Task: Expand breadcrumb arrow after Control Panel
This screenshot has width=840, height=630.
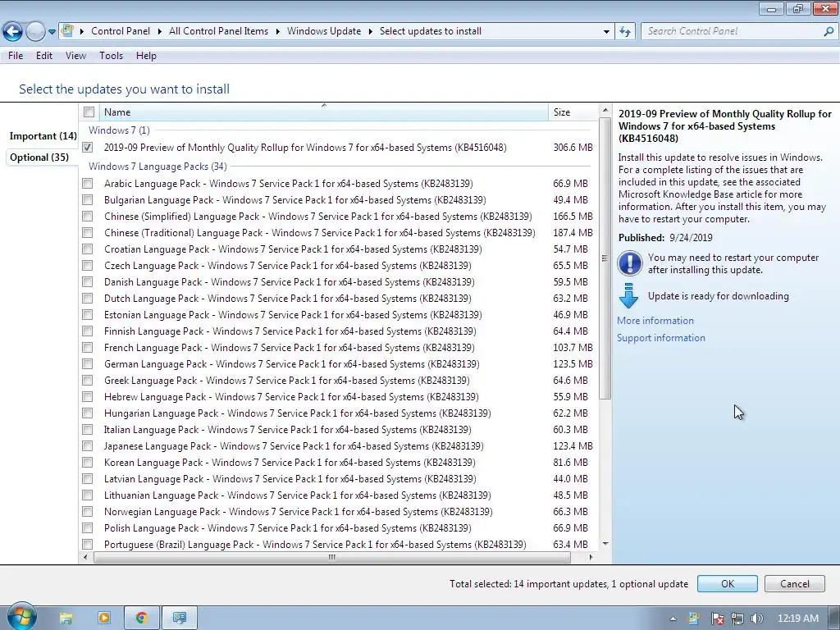Action: pos(160,32)
